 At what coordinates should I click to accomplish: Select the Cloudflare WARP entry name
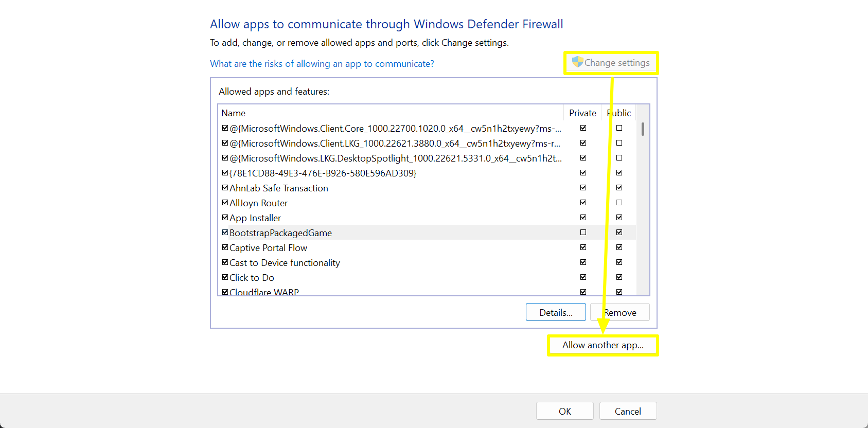pos(264,292)
